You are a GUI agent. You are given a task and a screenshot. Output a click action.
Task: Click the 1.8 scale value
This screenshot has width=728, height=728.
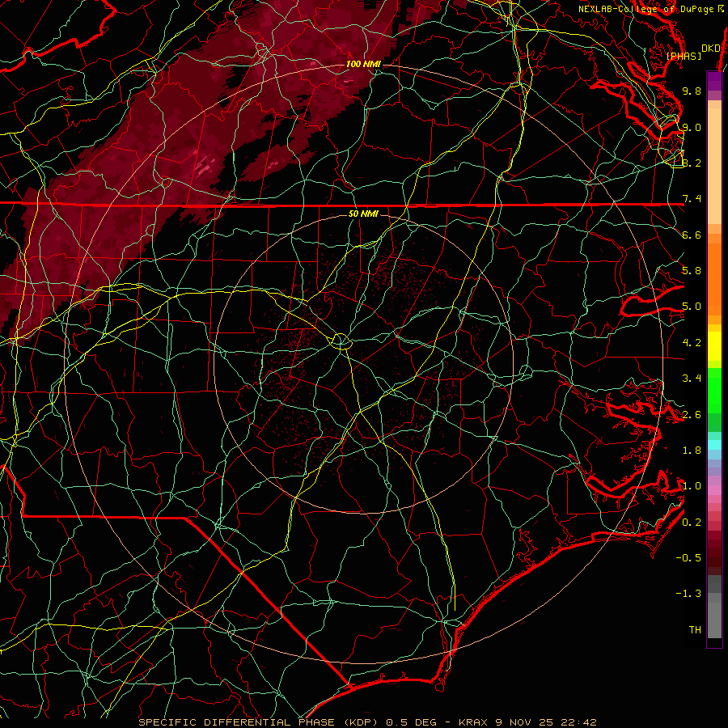click(x=692, y=451)
